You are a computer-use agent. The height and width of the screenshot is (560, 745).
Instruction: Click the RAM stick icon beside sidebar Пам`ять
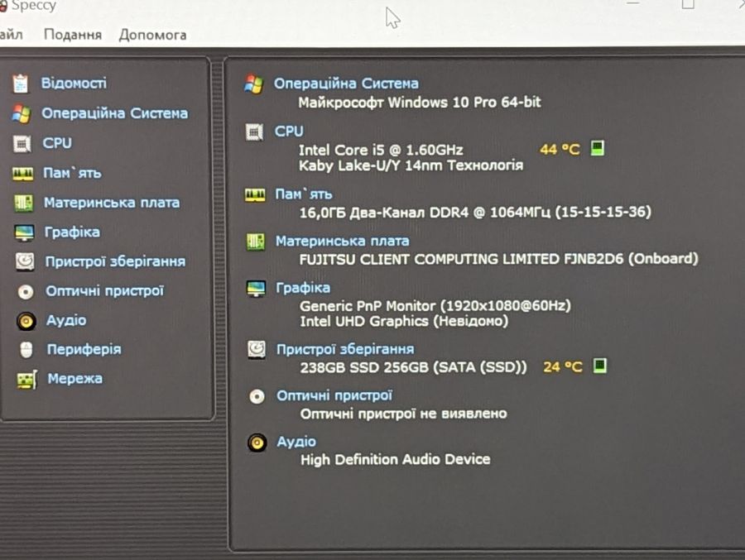click(x=23, y=174)
